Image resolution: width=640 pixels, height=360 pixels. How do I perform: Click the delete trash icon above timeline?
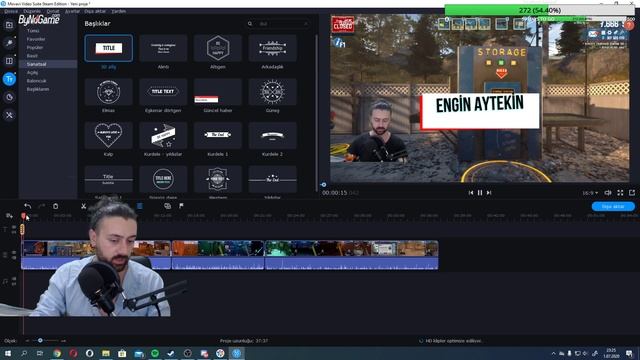tap(56, 206)
